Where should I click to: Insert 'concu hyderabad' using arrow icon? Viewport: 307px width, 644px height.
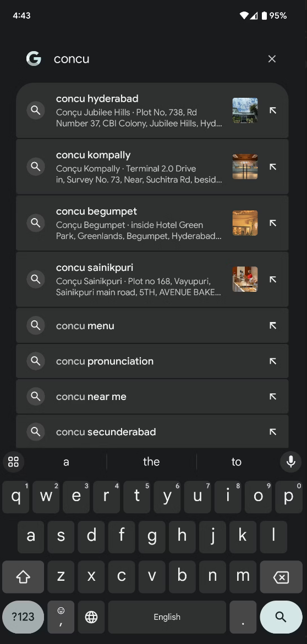(x=272, y=110)
